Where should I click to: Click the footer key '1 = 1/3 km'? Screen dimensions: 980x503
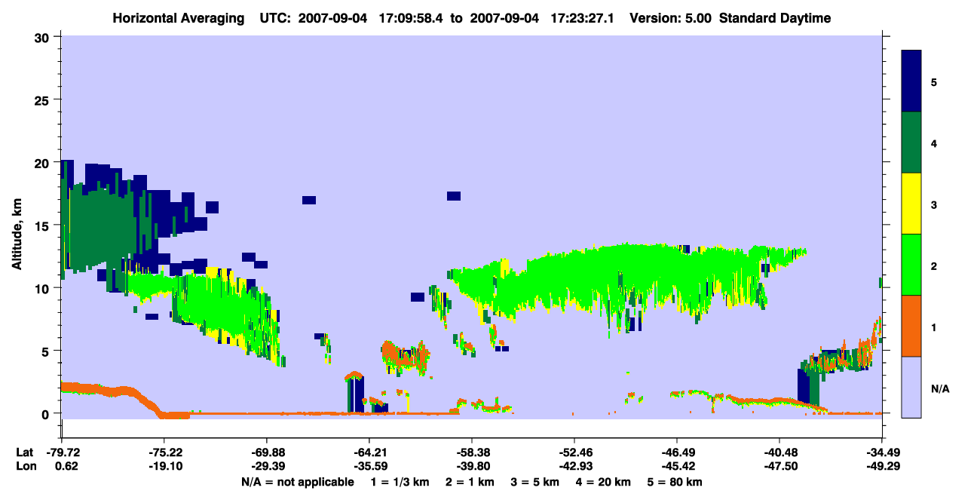point(401,481)
